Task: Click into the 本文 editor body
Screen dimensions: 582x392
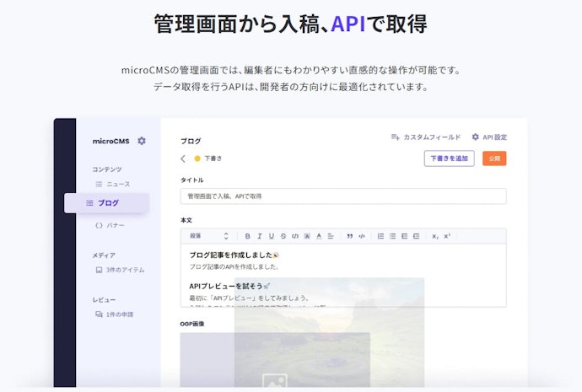Action: tap(343, 275)
